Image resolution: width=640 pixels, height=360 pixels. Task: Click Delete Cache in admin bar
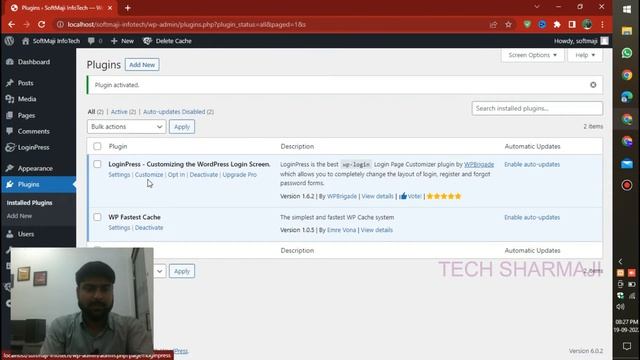167,41
